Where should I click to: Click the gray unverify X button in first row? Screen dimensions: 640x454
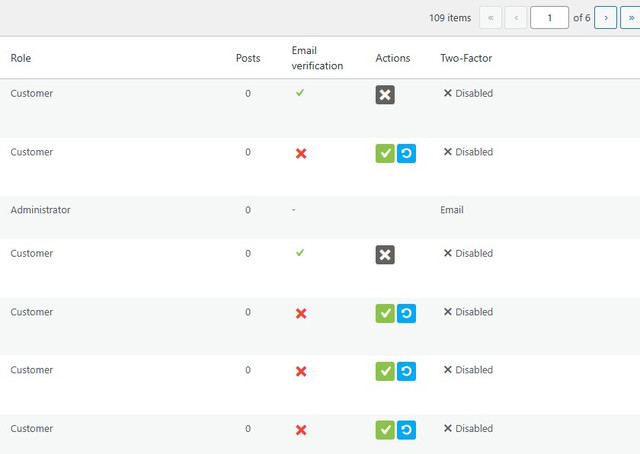(x=385, y=95)
